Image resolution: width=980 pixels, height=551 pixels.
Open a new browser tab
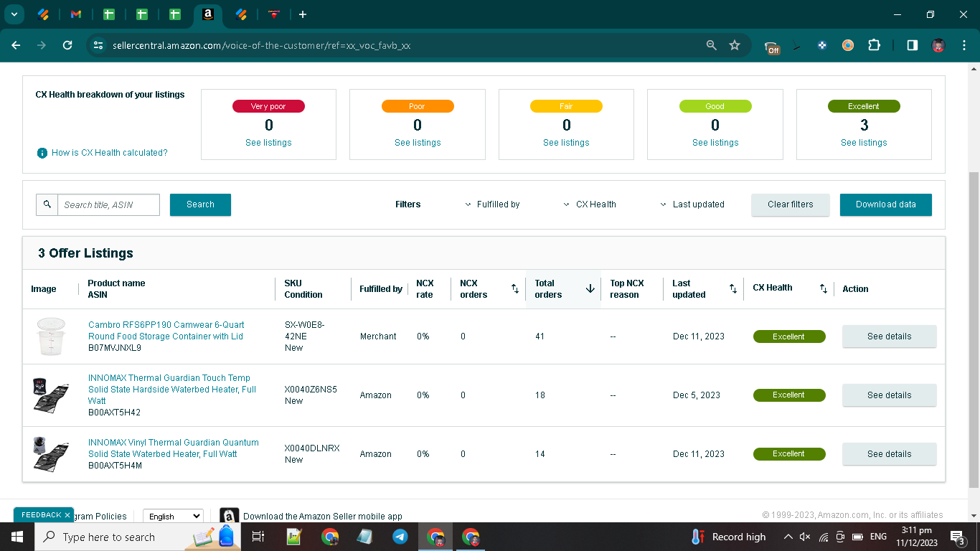[x=303, y=14]
